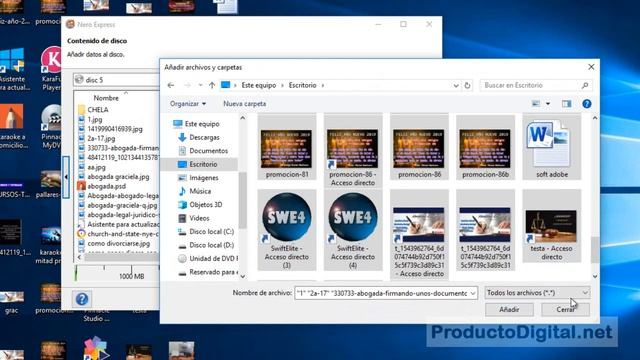The width and height of the screenshot is (640, 360).
Task: Open the Todos los archivos filter dropdown
Action: coord(537,293)
